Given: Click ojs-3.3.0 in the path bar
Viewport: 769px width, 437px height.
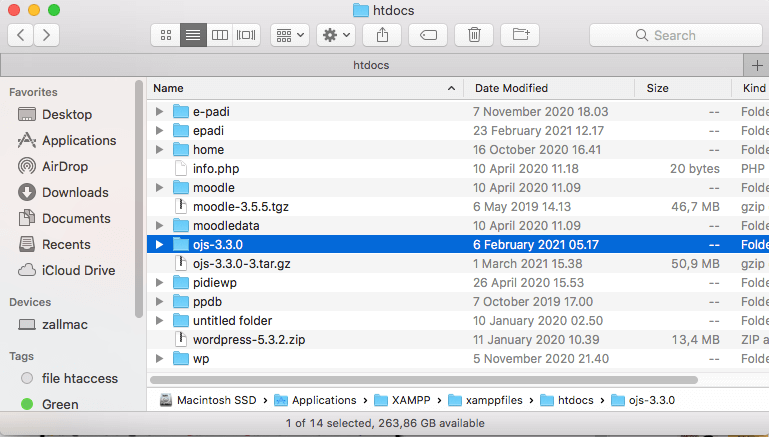Looking at the screenshot, I should point(643,400).
